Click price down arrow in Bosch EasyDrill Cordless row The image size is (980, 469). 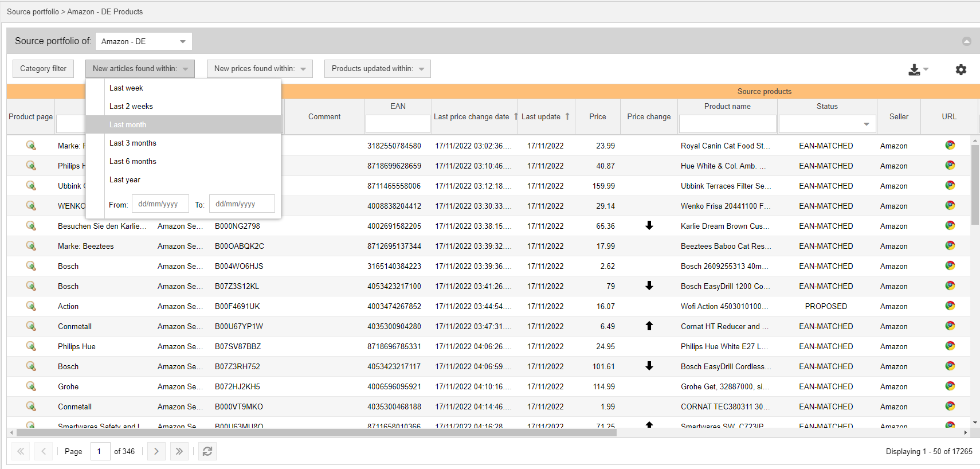tap(649, 366)
